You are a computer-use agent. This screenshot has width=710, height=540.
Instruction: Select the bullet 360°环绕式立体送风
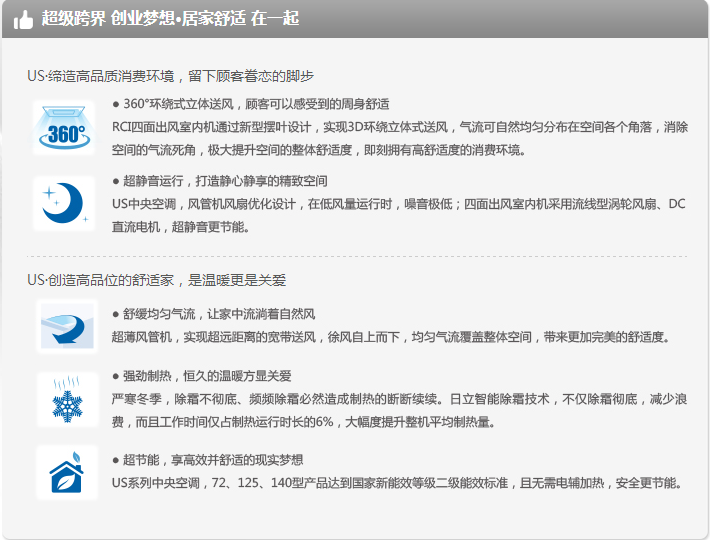[251, 104]
